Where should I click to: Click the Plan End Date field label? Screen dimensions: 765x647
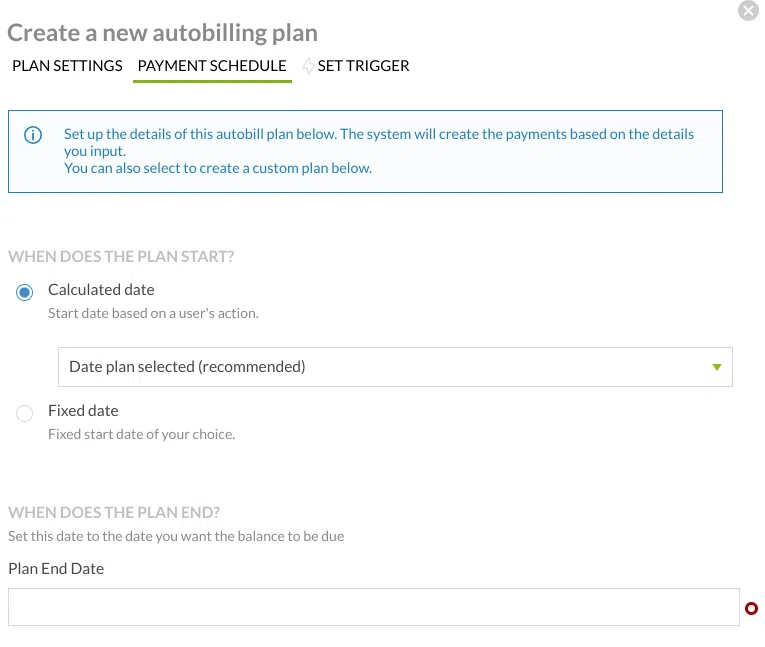point(56,569)
